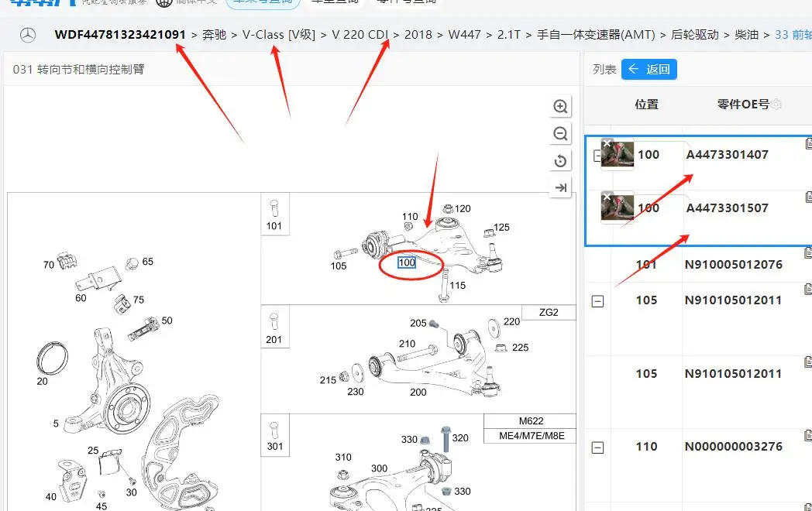This screenshot has width=812, height=511.
Task: Select part number N910005012076
Action: [733, 265]
